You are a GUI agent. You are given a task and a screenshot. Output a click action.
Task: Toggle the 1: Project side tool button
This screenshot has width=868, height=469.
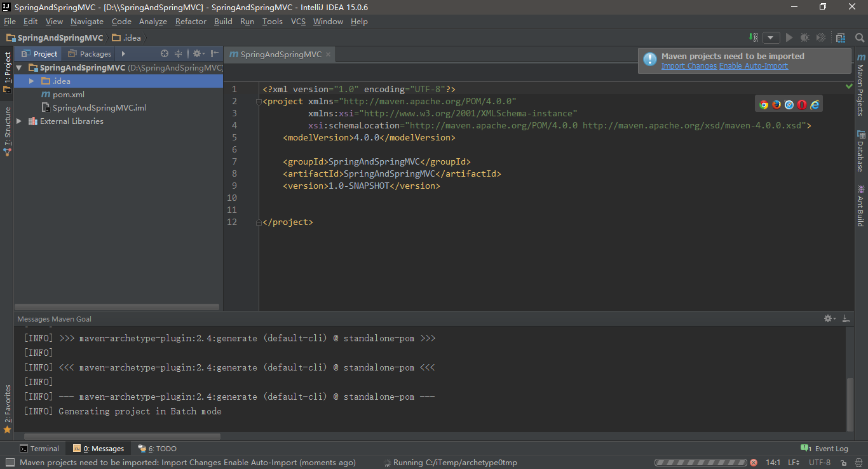click(7, 72)
